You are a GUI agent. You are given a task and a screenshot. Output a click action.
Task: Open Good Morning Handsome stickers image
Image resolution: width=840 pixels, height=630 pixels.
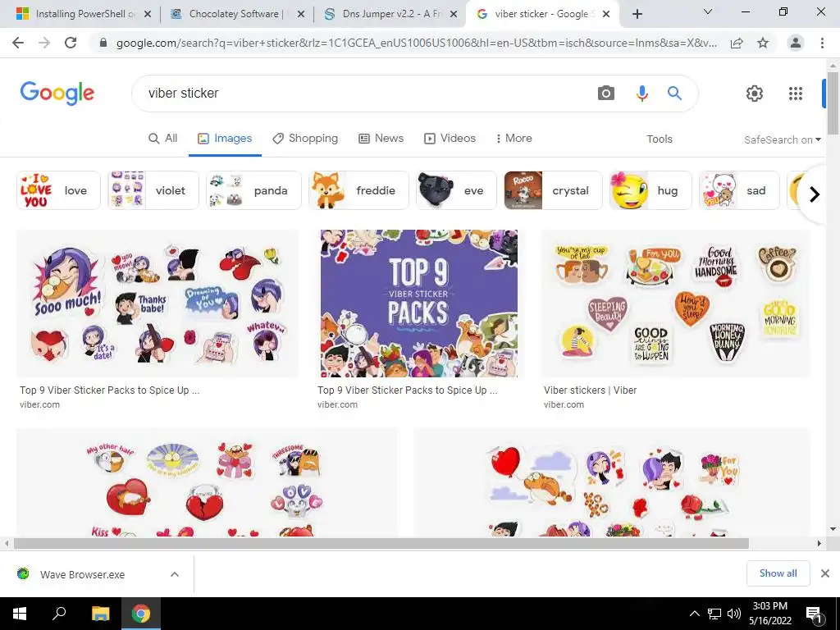[676, 304]
